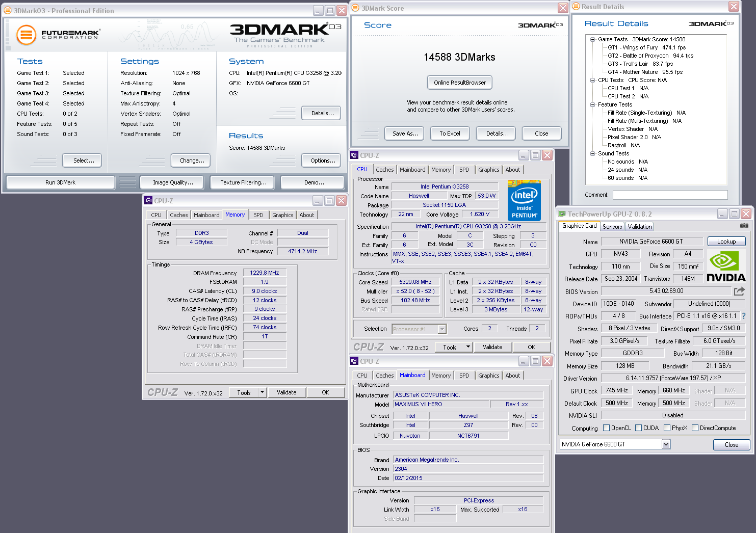Viewport: 756px width, 533px height.
Task: Collapse the CPU Tests tree node
Action: 592,80
